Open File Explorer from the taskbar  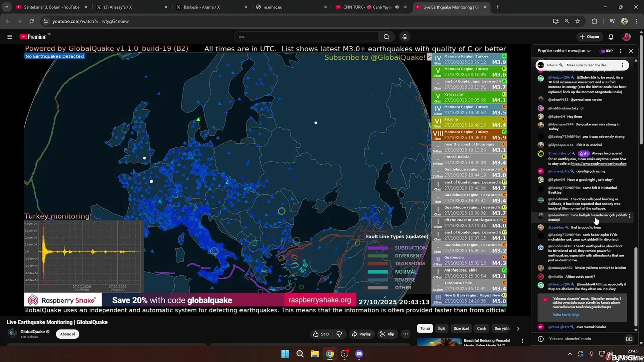[314, 354]
